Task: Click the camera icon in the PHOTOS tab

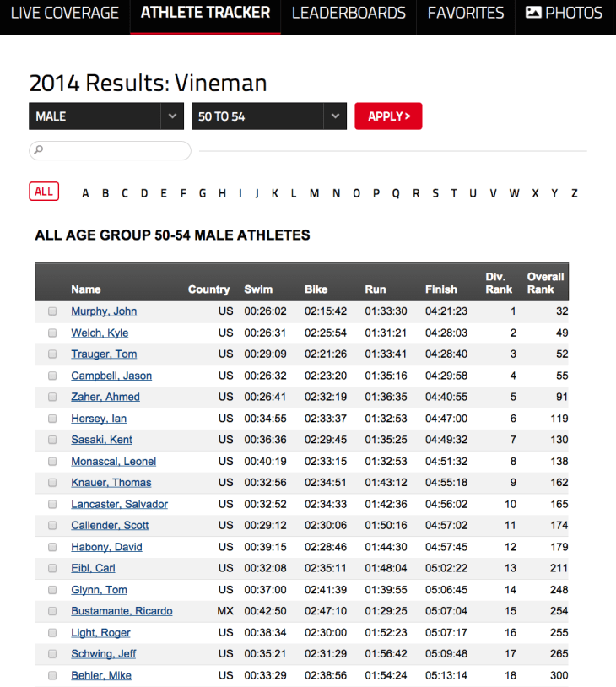Action: pyautogui.click(x=532, y=12)
